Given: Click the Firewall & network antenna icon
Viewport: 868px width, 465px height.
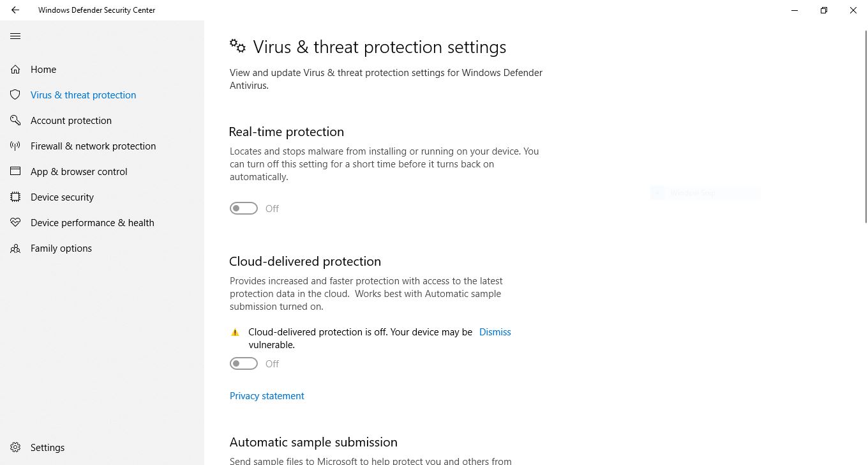Looking at the screenshot, I should point(15,146).
